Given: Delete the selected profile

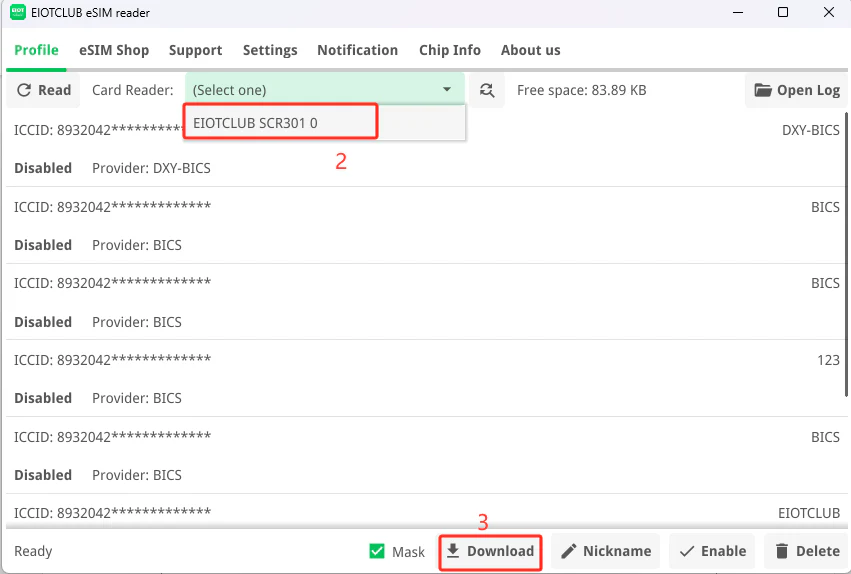Looking at the screenshot, I should pyautogui.click(x=806, y=551).
